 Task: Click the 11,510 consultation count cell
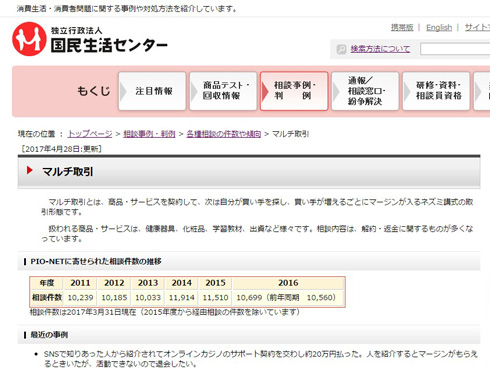tap(215, 297)
